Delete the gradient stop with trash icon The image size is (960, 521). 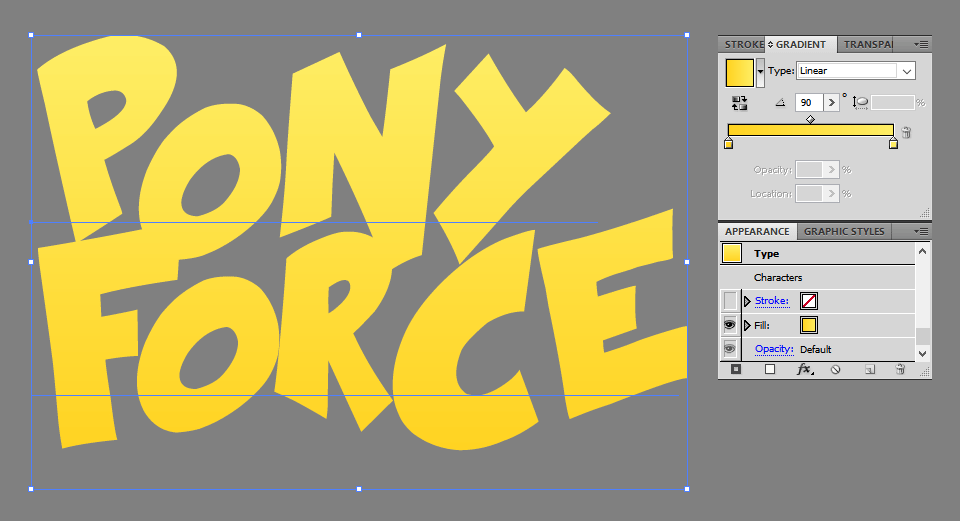pos(906,132)
